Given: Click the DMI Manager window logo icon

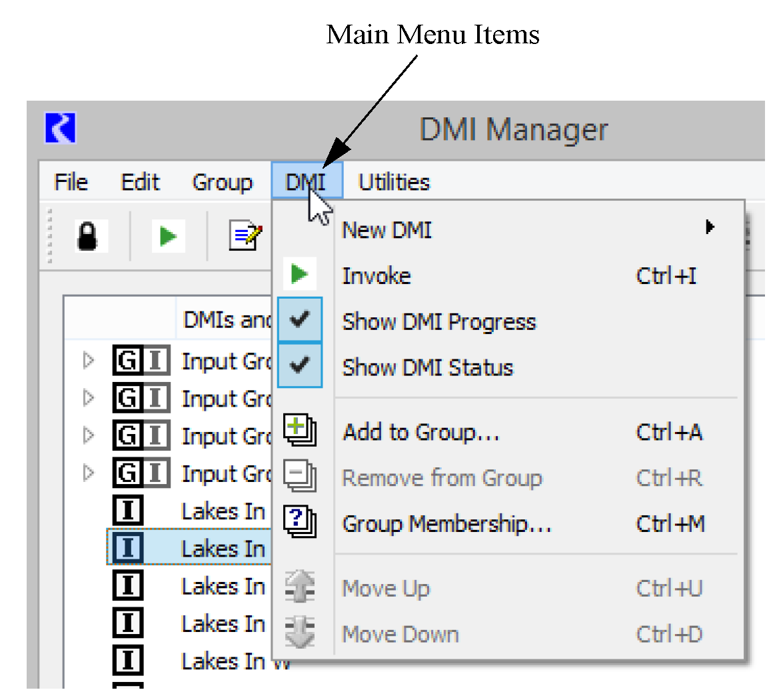Looking at the screenshot, I should point(61,128).
